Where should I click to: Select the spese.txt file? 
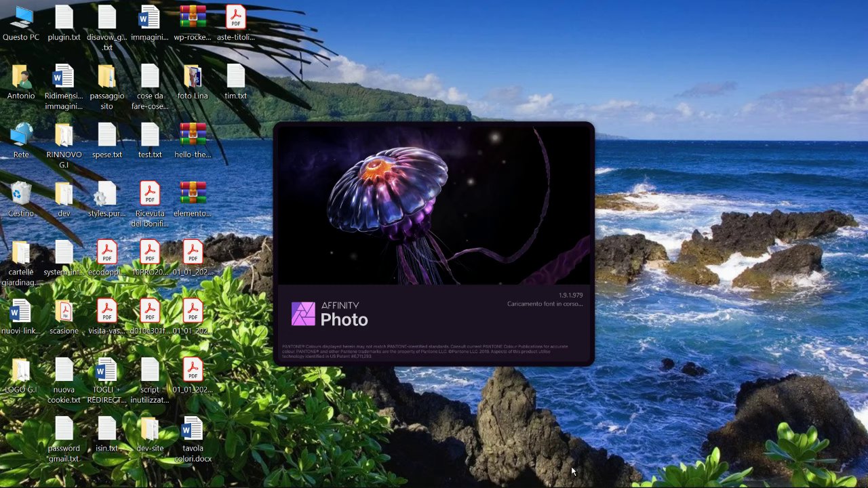pos(107,141)
